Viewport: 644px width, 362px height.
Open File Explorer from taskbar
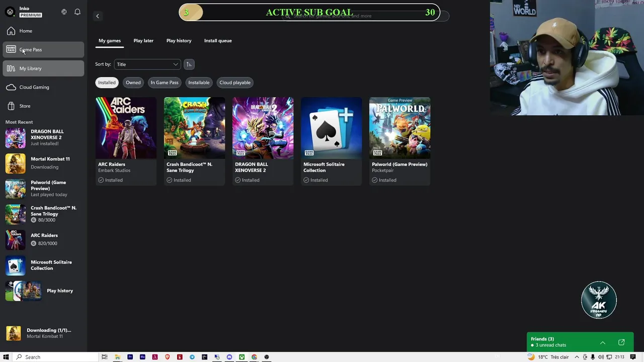[x=117, y=357]
